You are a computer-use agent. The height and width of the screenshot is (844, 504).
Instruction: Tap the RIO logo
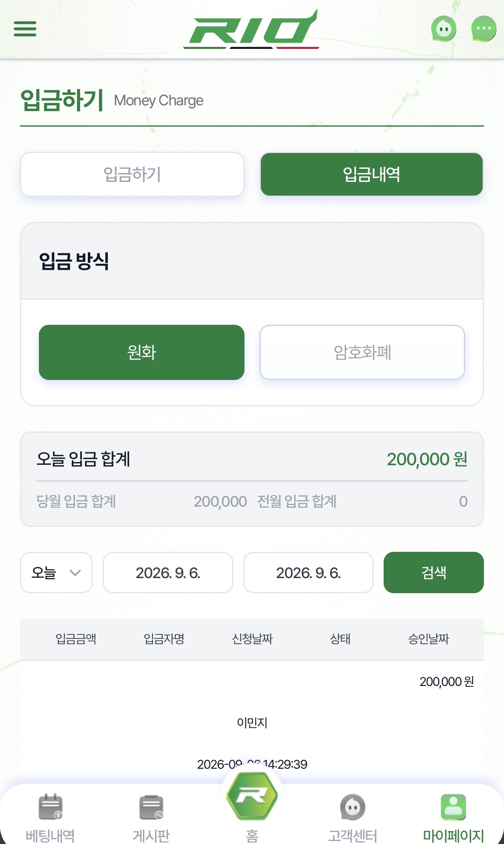point(252,29)
